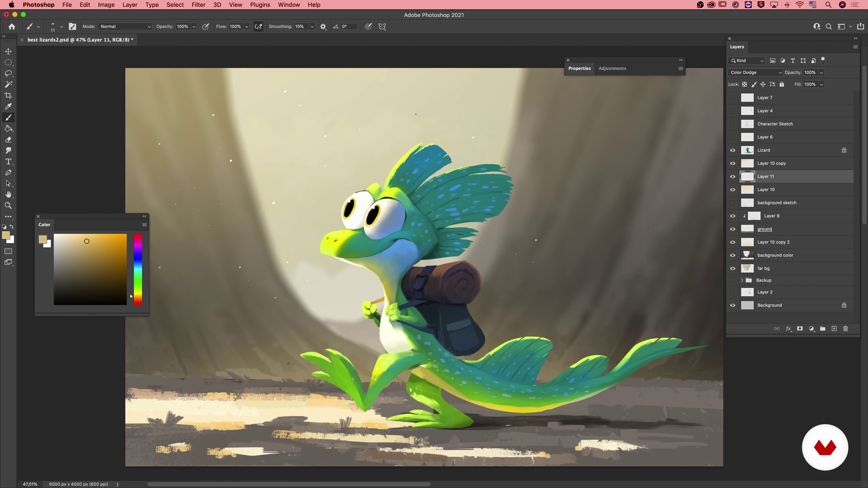Select the Lasso tool

[x=8, y=73]
